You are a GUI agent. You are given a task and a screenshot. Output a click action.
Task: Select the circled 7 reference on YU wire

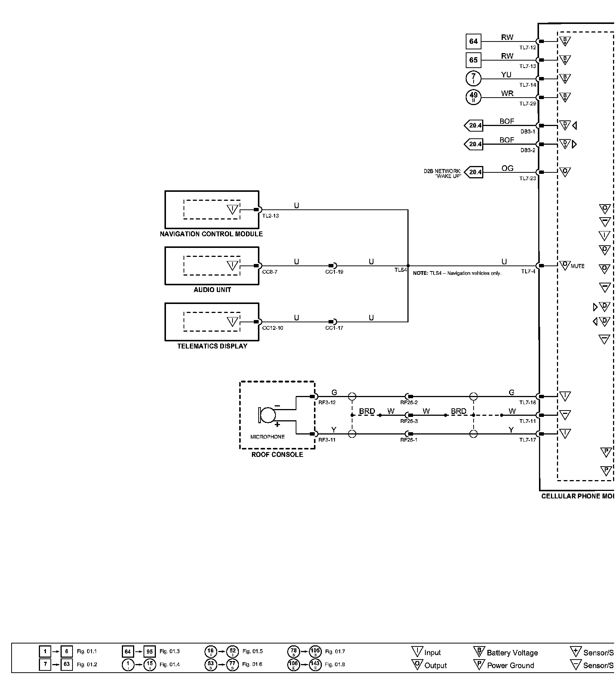coord(473,79)
